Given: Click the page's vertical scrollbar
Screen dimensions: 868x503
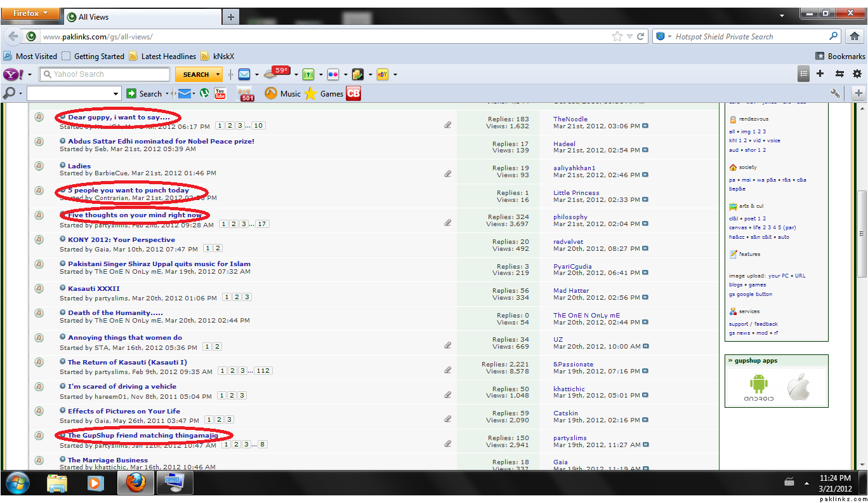Looking at the screenshot, I should pyautogui.click(x=861, y=235).
